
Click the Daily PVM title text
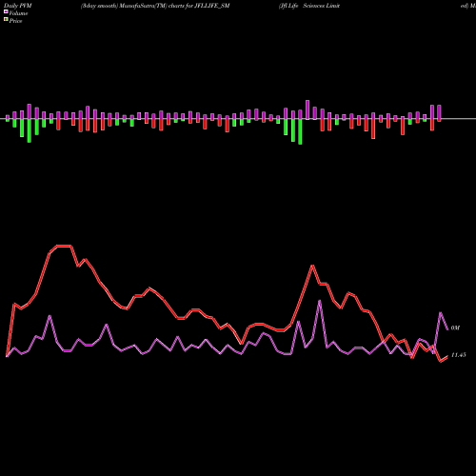(18, 6)
